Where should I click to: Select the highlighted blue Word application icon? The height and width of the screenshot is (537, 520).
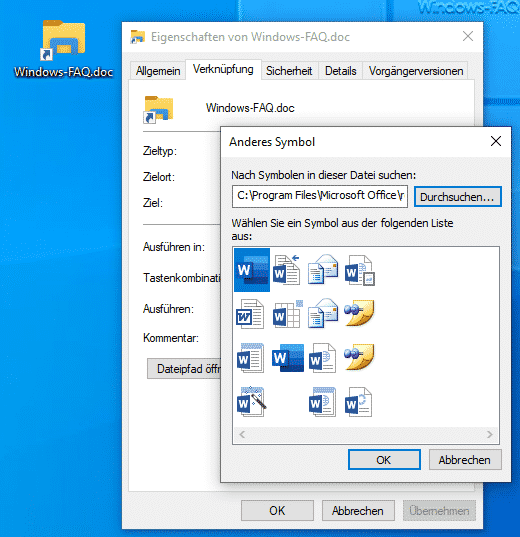[252, 270]
